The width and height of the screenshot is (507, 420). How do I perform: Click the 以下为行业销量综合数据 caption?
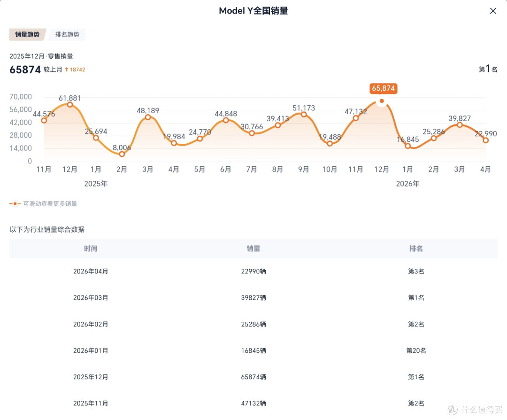pyautogui.click(x=47, y=229)
